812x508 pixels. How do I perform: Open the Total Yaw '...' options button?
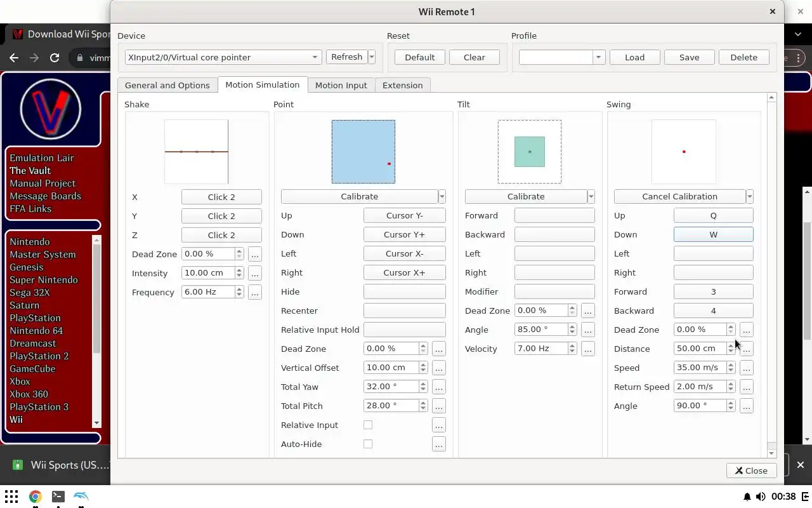click(438, 387)
